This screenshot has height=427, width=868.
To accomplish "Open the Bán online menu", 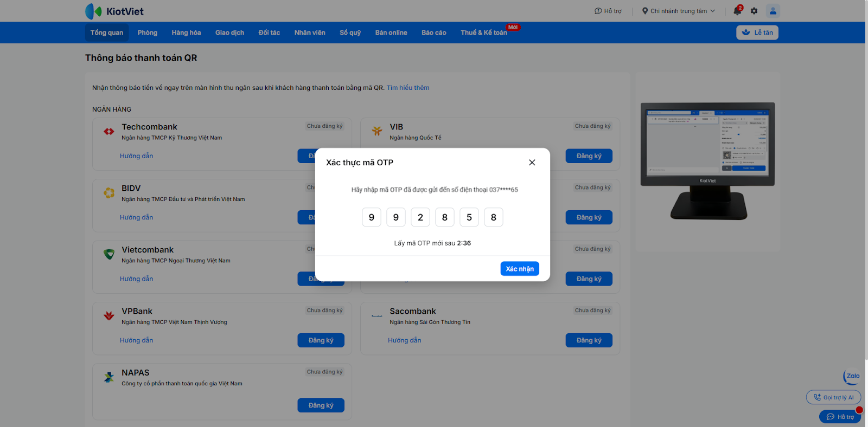I will pos(391,33).
